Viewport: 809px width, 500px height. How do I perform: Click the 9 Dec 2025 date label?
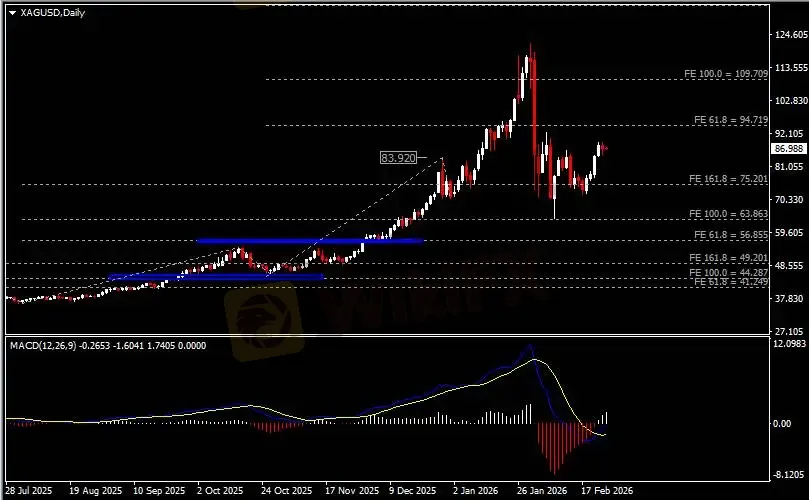pyautogui.click(x=412, y=490)
